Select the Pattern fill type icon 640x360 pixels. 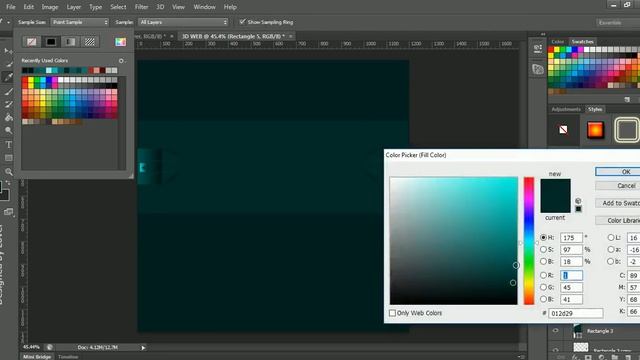pos(90,42)
